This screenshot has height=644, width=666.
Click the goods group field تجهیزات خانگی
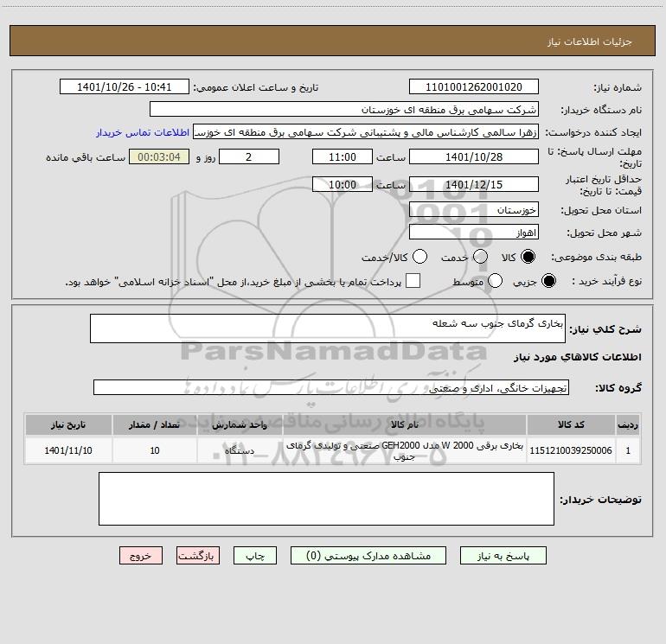pos(331,387)
